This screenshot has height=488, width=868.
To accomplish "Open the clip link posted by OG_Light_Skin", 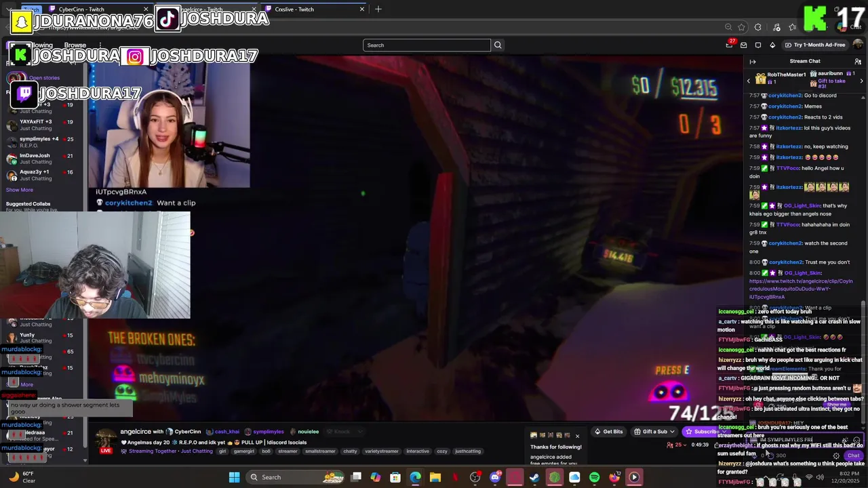I will click(800, 289).
